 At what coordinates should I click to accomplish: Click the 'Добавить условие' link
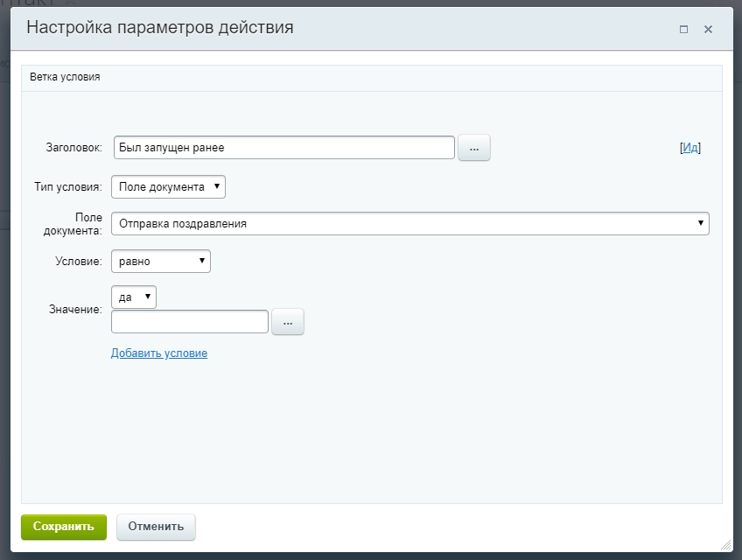click(159, 353)
